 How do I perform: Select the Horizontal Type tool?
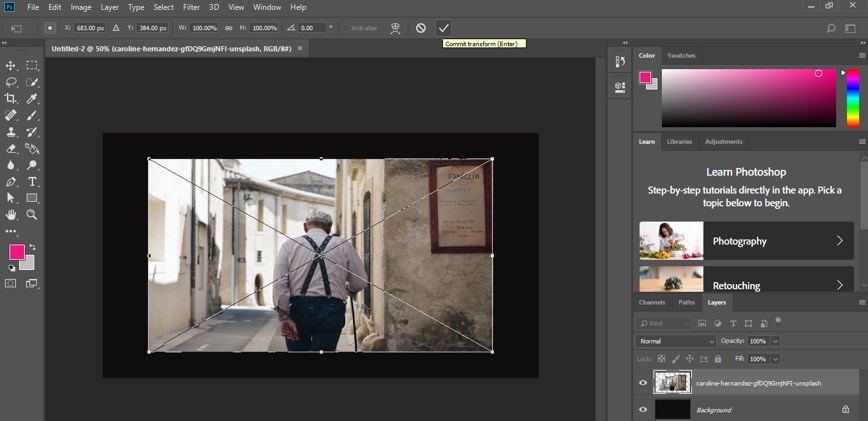(32, 182)
